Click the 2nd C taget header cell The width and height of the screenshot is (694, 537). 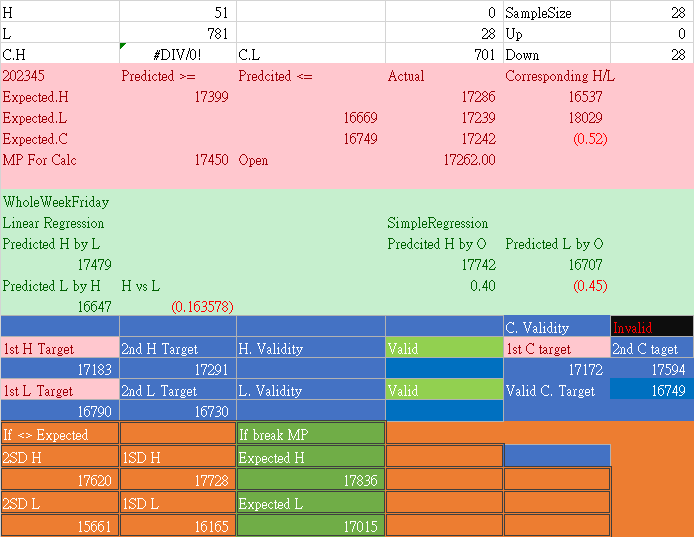tap(651, 349)
